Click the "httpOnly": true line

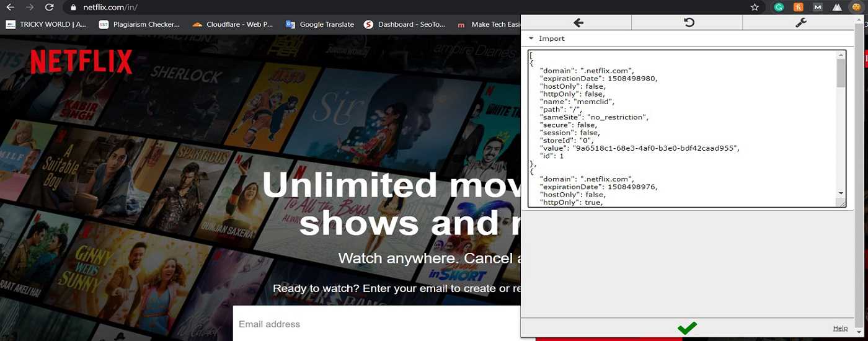(571, 202)
